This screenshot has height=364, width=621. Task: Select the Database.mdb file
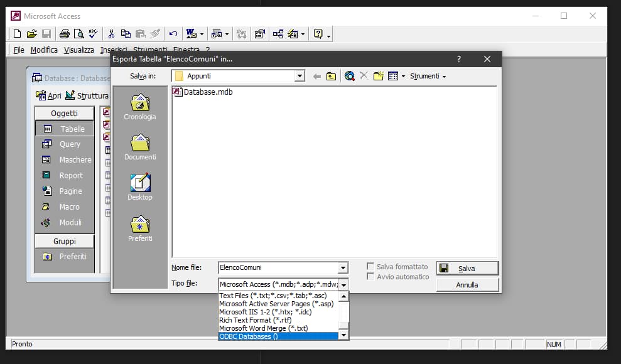click(x=203, y=92)
